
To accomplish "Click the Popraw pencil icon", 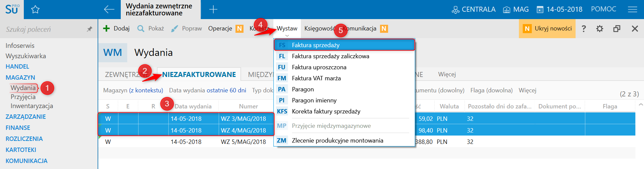I will (x=174, y=28).
